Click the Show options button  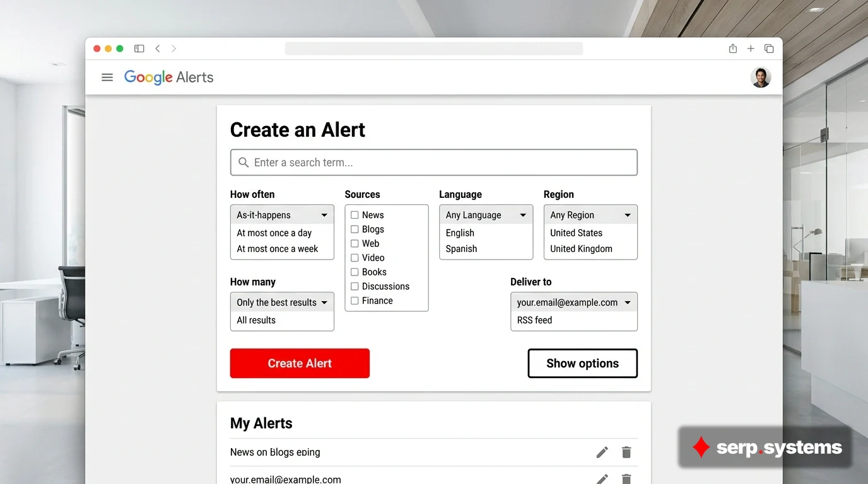coord(582,364)
